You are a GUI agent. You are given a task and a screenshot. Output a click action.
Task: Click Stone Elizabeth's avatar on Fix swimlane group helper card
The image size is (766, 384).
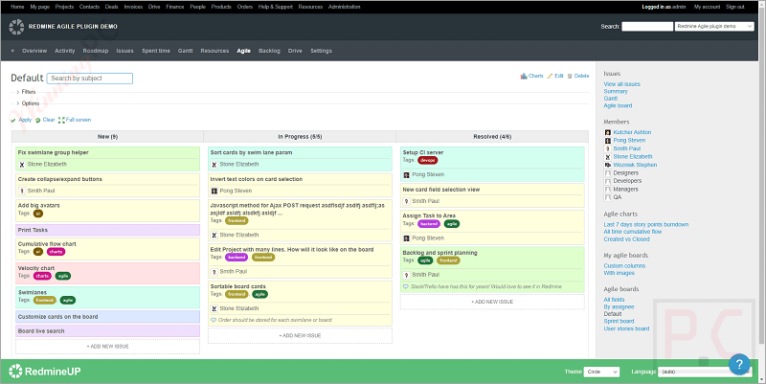(21, 165)
